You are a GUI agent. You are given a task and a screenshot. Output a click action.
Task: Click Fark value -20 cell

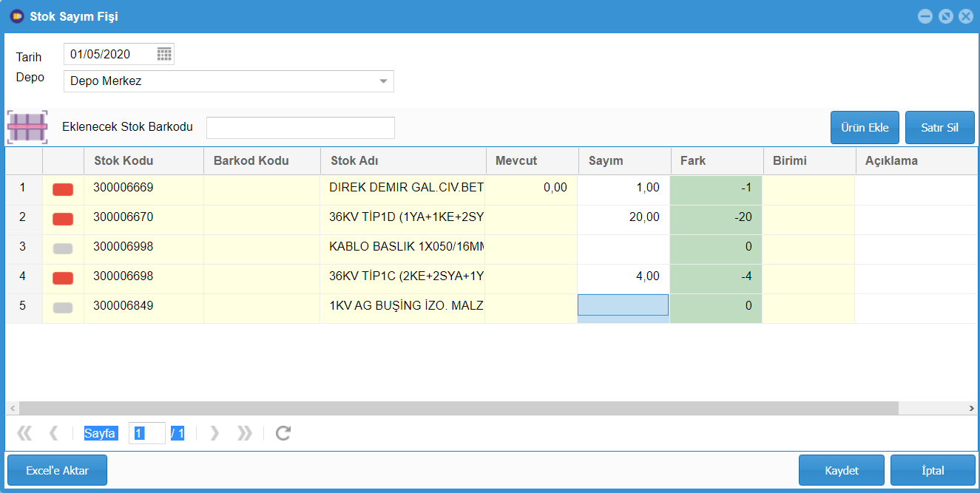717,220
